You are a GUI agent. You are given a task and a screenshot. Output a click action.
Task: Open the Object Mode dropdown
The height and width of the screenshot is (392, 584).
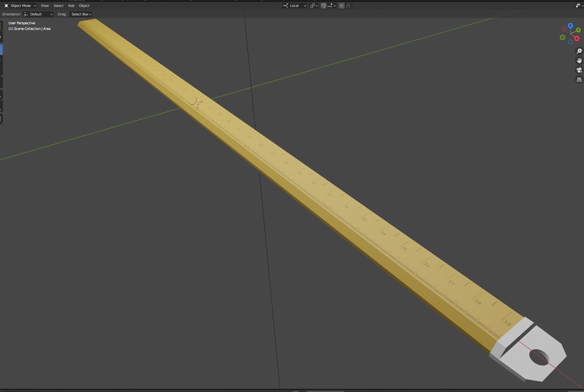click(22, 5)
